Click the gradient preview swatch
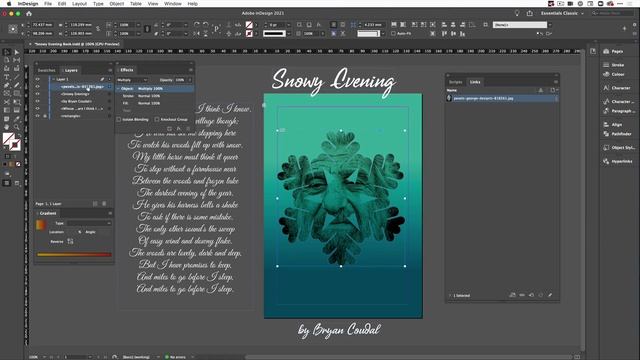Image resolution: width=640 pixels, height=360 pixels. coord(41,225)
